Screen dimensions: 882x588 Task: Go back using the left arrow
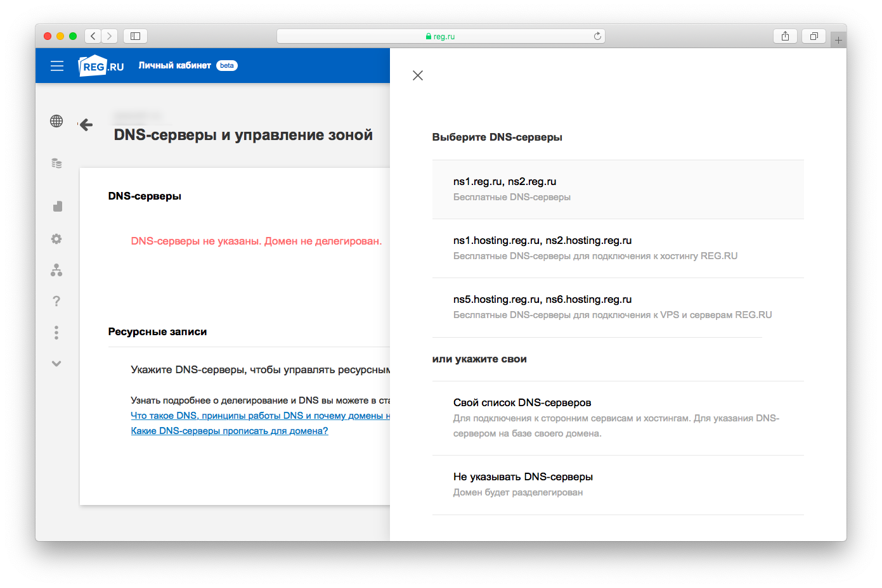[x=86, y=125]
